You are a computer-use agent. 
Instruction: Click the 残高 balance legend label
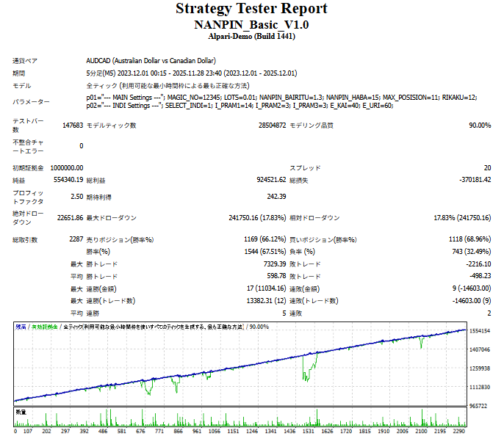[x=21, y=327]
